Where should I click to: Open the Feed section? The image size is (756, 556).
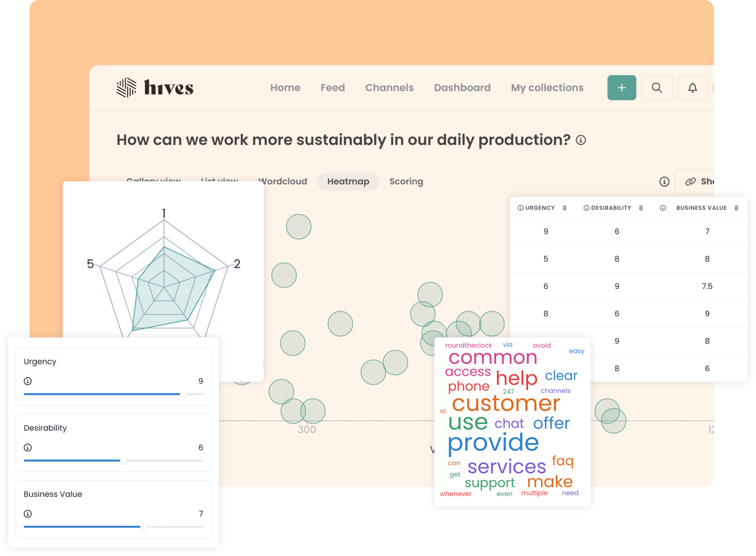pos(333,87)
